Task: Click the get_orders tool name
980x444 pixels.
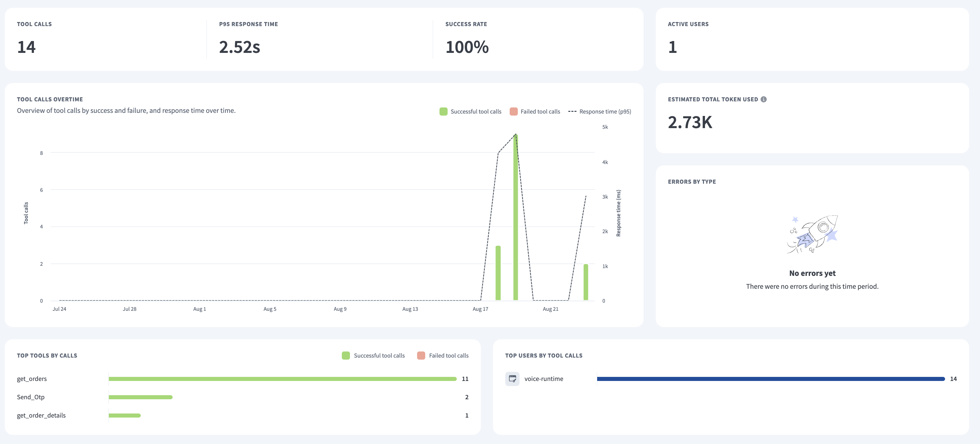Action: pos(32,379)
